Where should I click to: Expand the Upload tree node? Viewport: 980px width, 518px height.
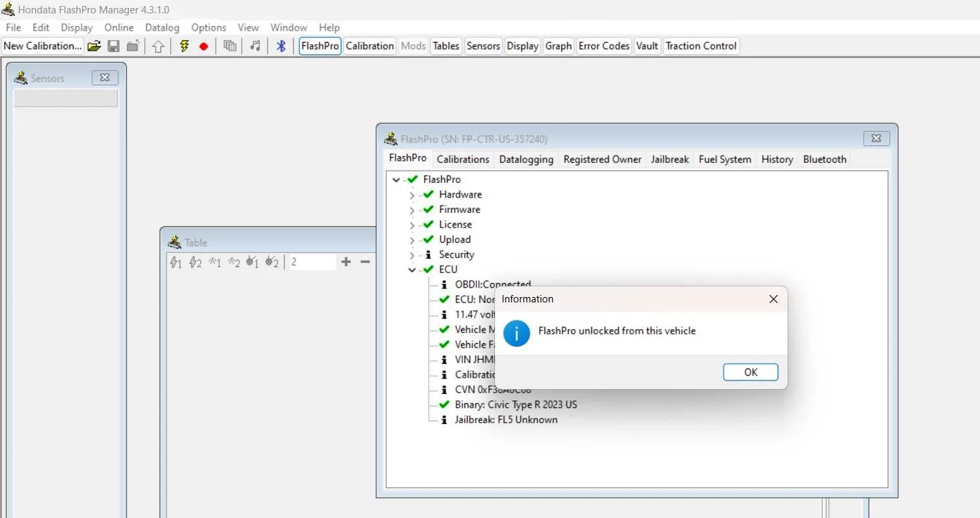(412, 240)
